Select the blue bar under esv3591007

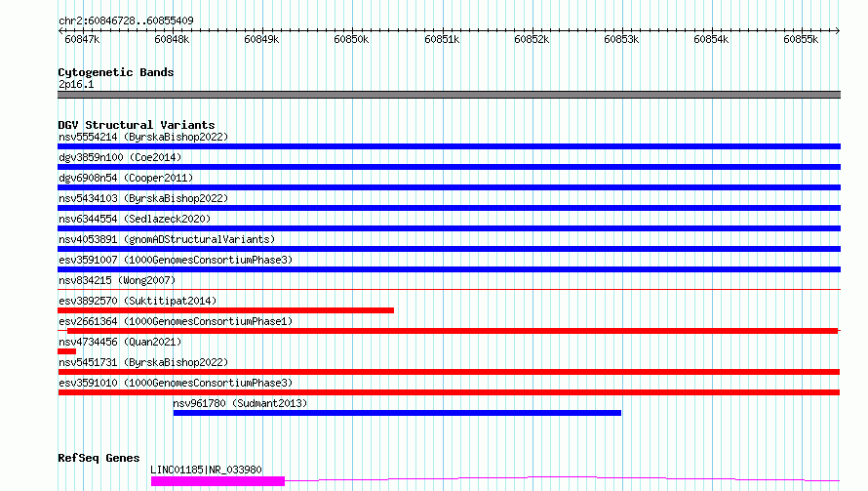click(449, 269)
